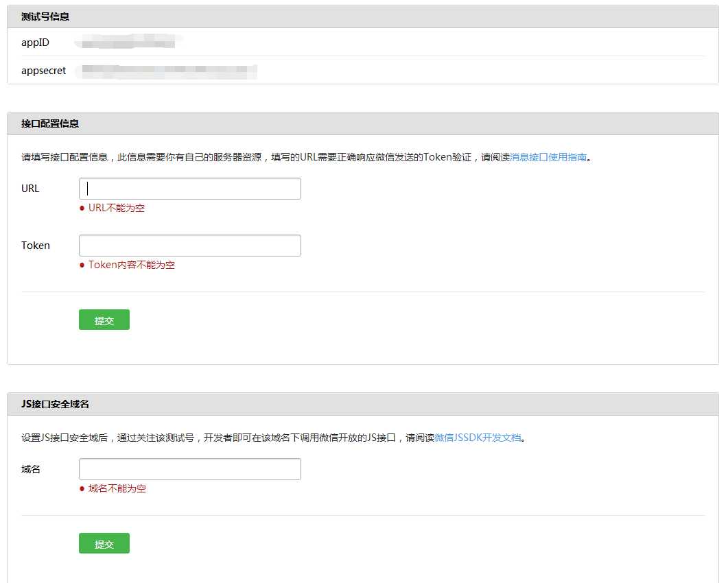Open the 消息接口使用指南 link
The height and width of the screenshot is (583, 728).
pyautogui.click(x=548, y=157)
